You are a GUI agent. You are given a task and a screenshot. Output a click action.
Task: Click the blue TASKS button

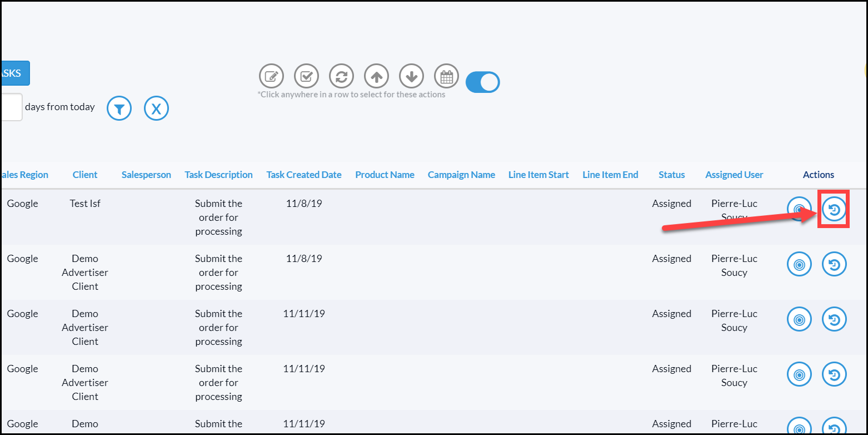(x=14, y=73)
